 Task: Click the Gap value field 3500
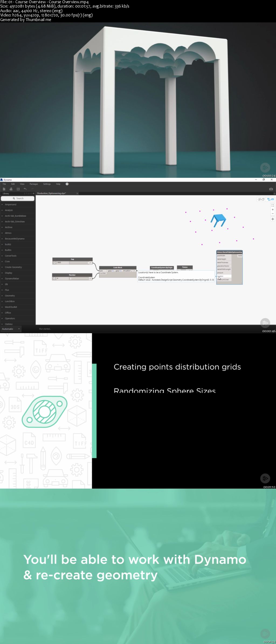[x=63, y=263]
